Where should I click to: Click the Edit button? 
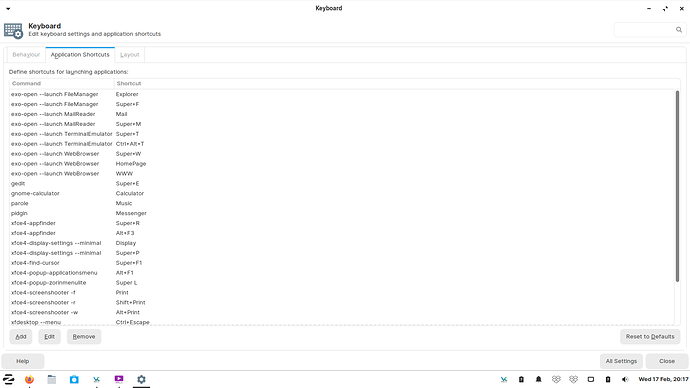(x=49, y=337)
